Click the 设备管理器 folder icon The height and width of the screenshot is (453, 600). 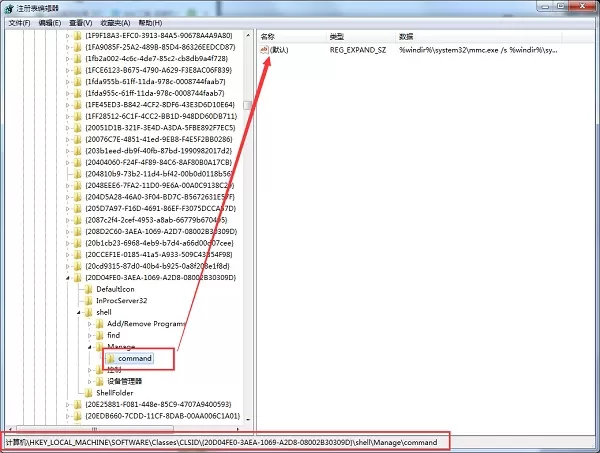(x=99, y=381)
